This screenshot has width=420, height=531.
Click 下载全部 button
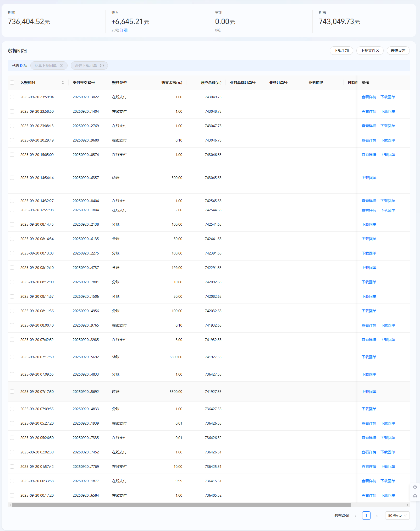click(341, 51)
